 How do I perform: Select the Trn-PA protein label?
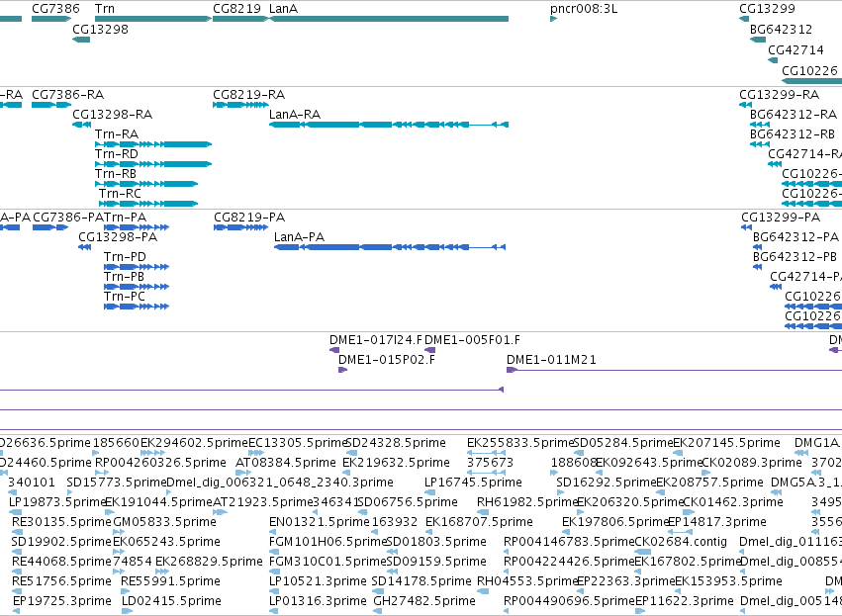(125, 218)
